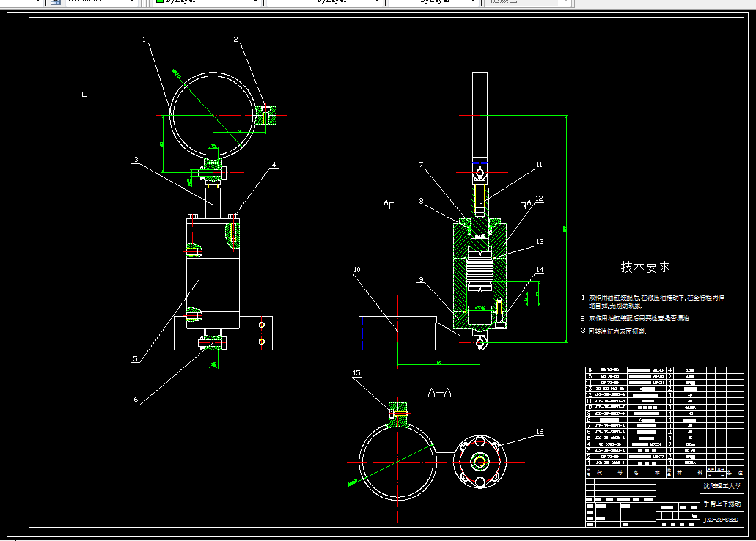
Task: Click part callout number 8
Action: click(422, 201)
